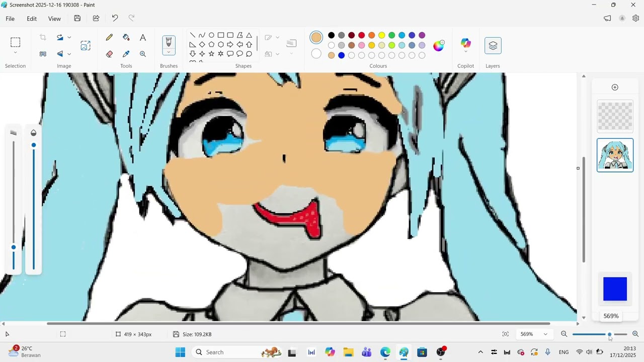Screen dimensions: 644x362
Task: Click the brush opacity slider handle
Action: (x=34, y=145)
